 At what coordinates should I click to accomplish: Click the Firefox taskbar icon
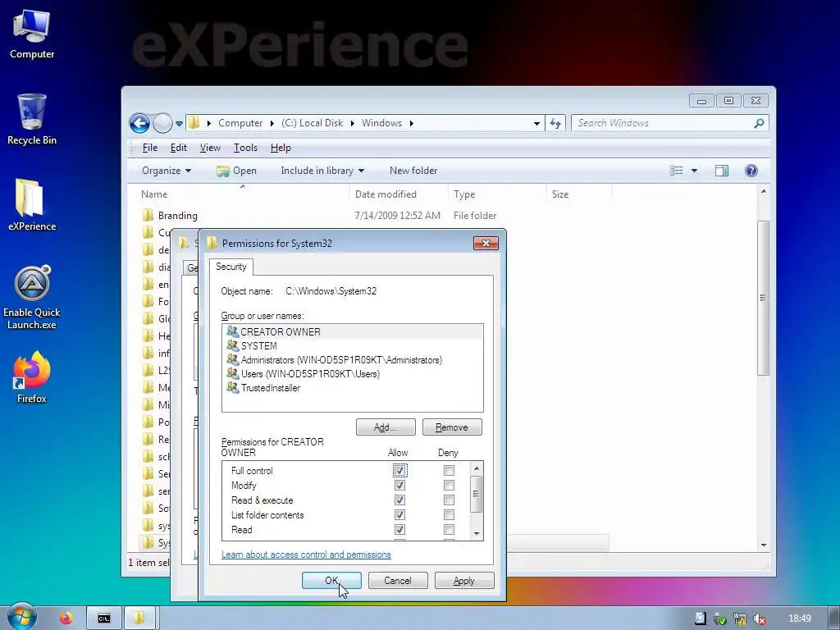coord(66,619)
